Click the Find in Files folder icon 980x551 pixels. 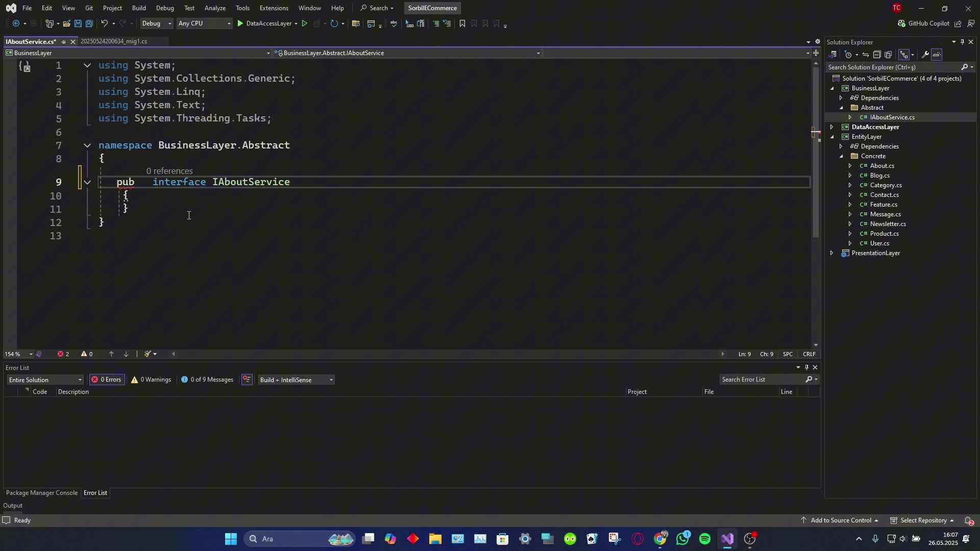tap(356, 23)
